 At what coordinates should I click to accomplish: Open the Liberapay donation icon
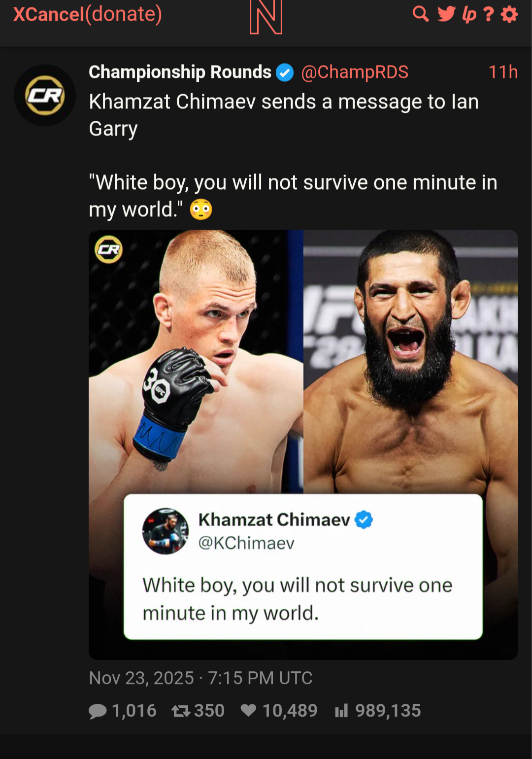[x=469, y=14]
